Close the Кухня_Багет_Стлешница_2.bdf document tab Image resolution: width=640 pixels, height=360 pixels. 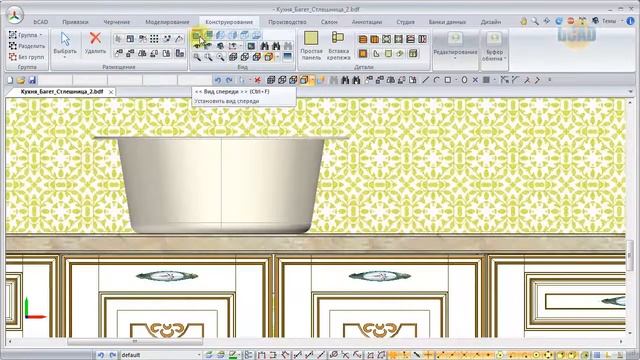point(111,92)
